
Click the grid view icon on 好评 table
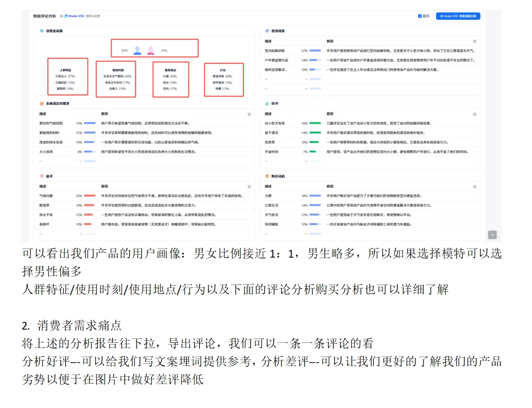[475, 114]
